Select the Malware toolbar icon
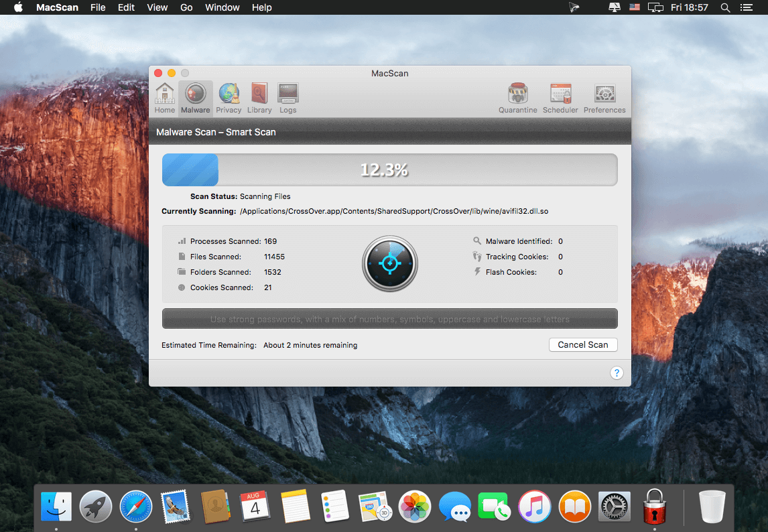 point(196,98)
